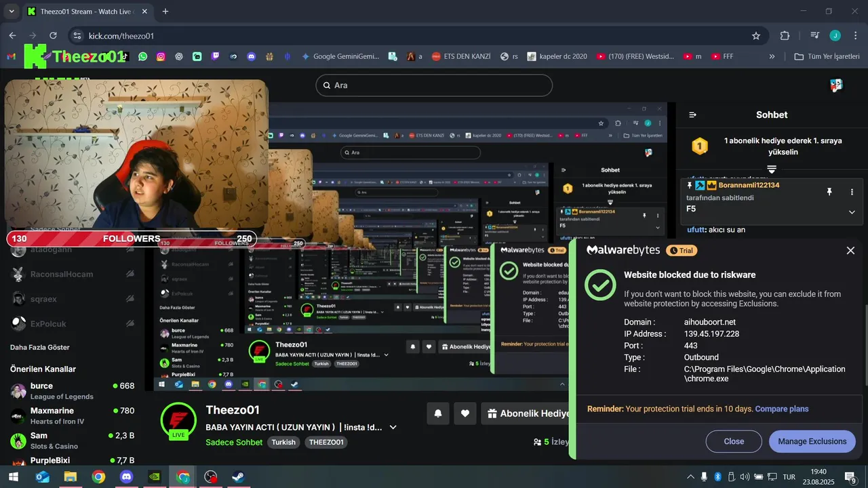
Task: Open the Discord bookmark icon
Action: 252,56
